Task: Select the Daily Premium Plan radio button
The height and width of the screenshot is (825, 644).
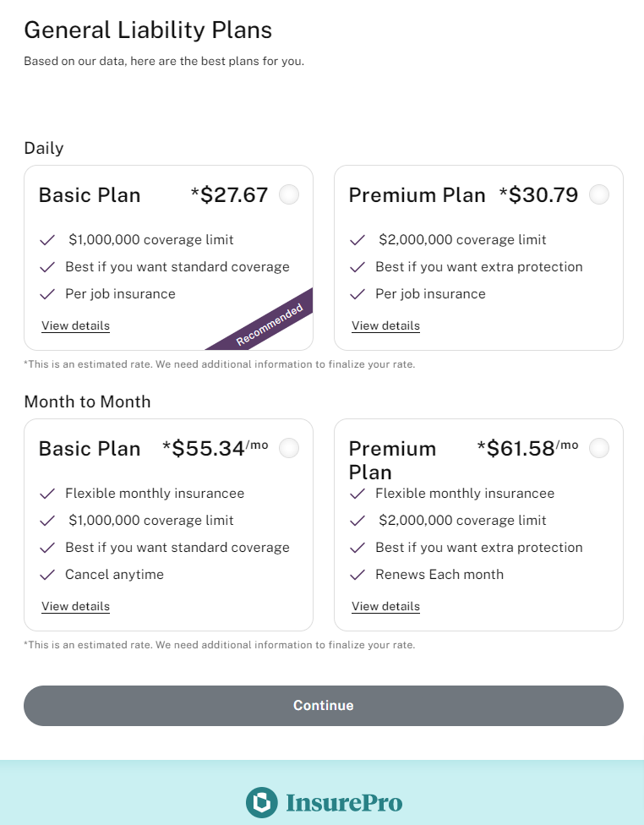Action: pyautogui.click(x=599, y=195)
